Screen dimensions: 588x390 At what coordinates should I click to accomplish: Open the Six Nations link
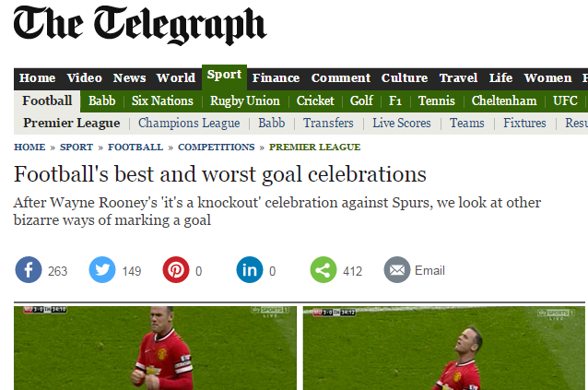coord(162,100)
